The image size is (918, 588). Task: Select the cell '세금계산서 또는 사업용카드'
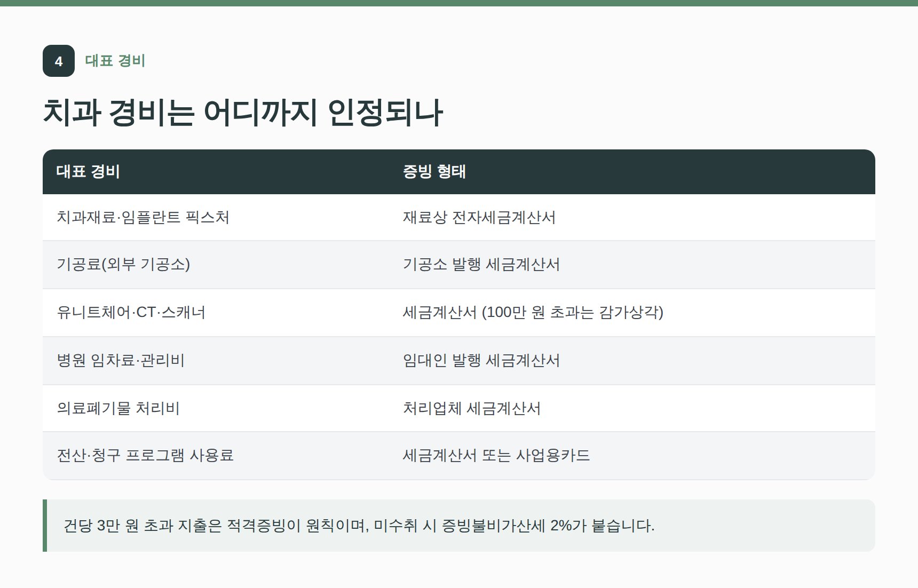tap(632, 456)
